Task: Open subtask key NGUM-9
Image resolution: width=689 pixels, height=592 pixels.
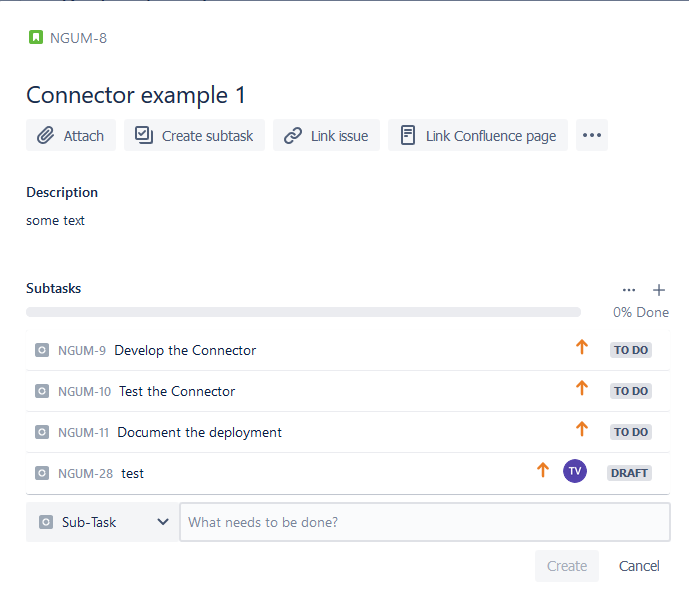Action: tap(82, 351)
